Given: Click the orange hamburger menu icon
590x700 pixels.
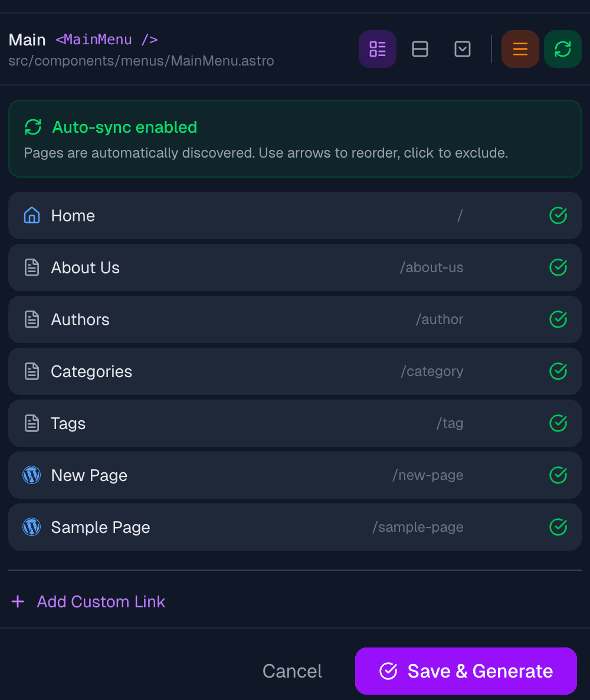Looking at the screenshot, I should pos(520,49).
